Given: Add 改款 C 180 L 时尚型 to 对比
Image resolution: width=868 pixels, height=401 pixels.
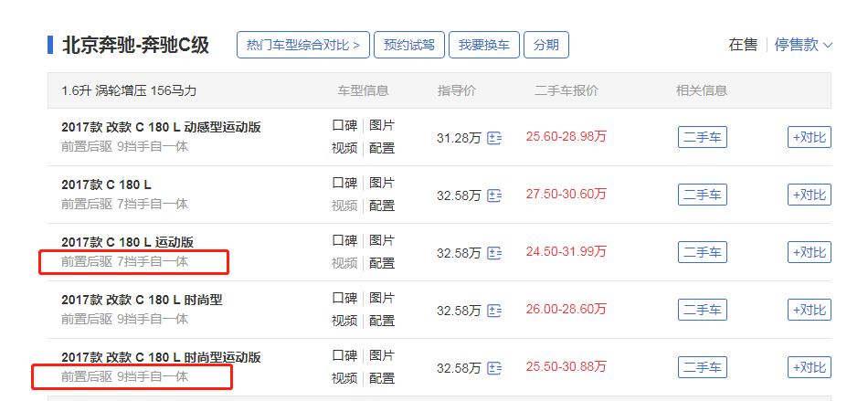Looking at the screenshot, I should (810, 310).
